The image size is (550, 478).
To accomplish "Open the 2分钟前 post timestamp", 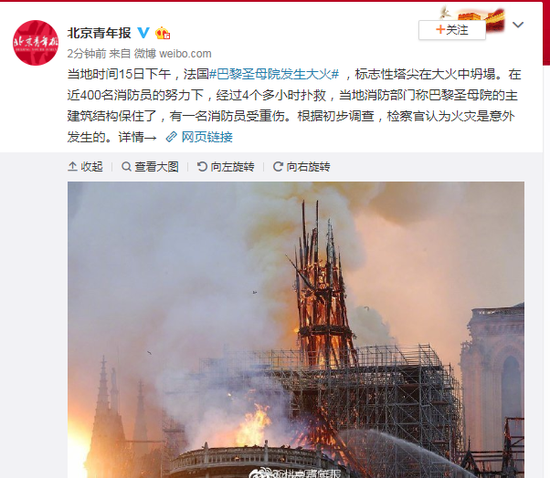I will coord(86,54).
